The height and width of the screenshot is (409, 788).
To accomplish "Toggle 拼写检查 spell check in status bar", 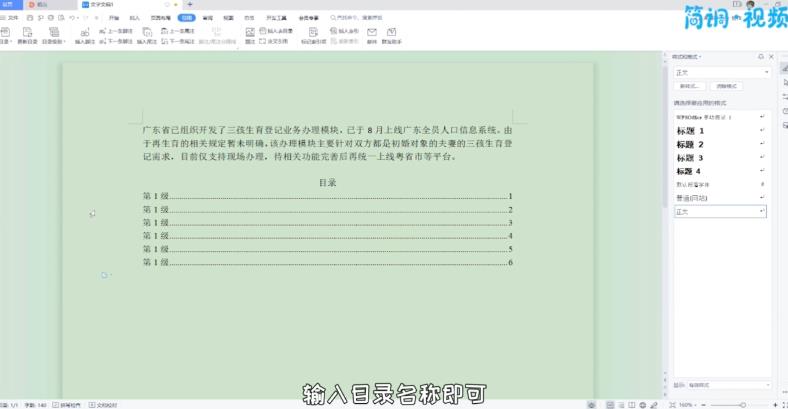I will (x=62, y=404).
